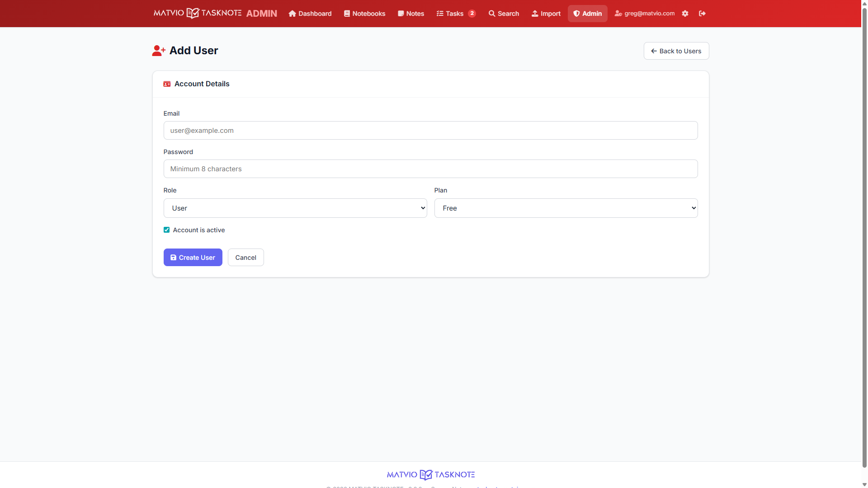This screenshot has width=868, height=488.
Task: Open the Import menu item
Action: [x=546, y=14]
